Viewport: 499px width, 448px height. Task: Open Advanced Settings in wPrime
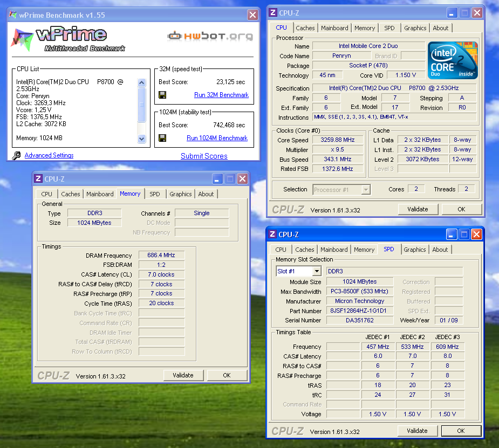pos(49,155)
